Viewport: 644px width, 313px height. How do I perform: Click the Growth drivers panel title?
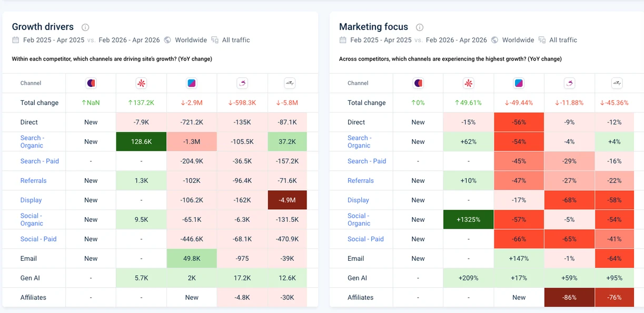pos(43,27)
